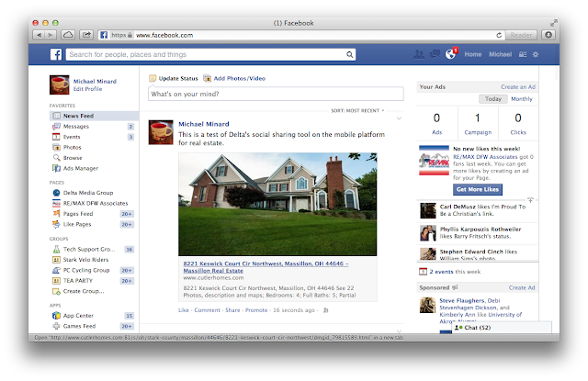The height and width of the screenshot is (381, 588).
Task: Like the Michael Minard post
Action: (184, 310)
